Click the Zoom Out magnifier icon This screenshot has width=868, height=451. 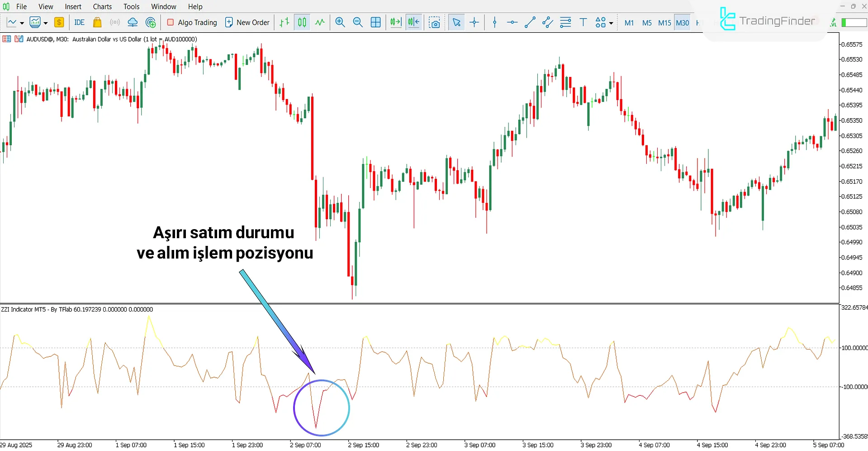358,22
